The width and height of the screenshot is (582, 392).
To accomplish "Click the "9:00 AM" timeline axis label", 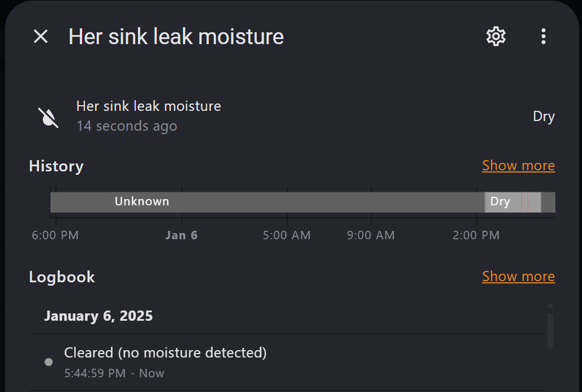I will (371, 235).
